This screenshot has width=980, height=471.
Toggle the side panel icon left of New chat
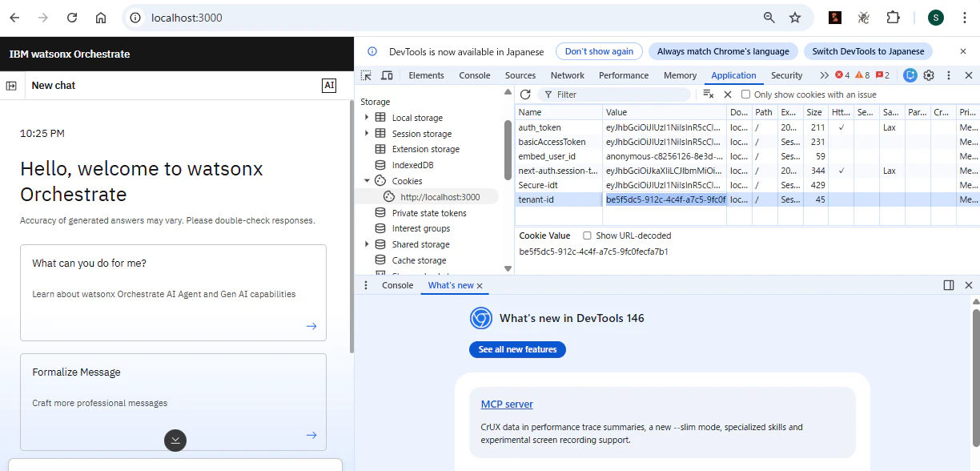[12, 85]
